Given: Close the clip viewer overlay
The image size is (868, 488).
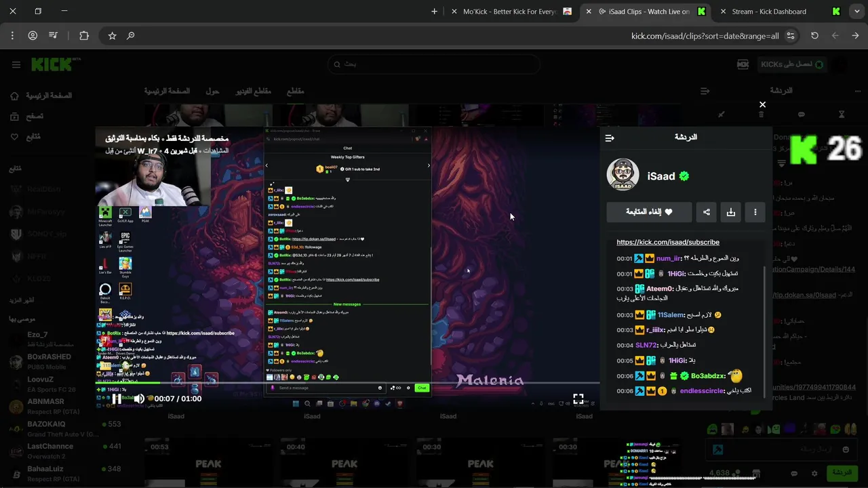Looking at the screenshot, I should (x=762, y=104).
